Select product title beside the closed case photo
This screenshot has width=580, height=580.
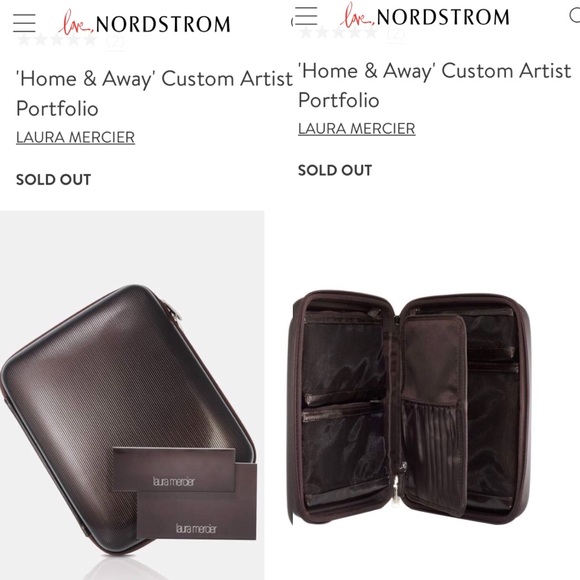click(155, 93)
